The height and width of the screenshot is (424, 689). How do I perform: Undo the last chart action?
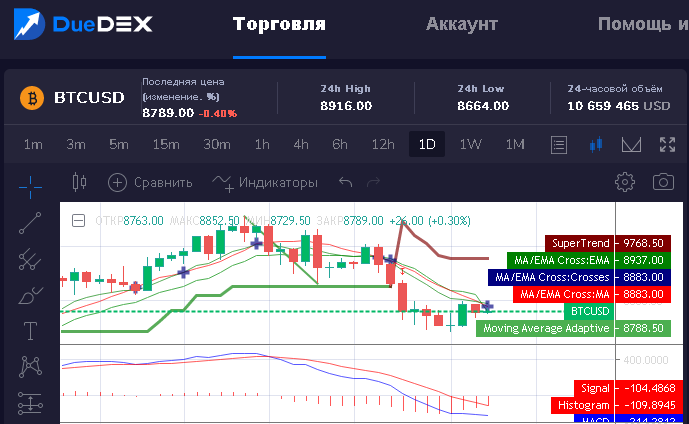(x=346, y=182)
